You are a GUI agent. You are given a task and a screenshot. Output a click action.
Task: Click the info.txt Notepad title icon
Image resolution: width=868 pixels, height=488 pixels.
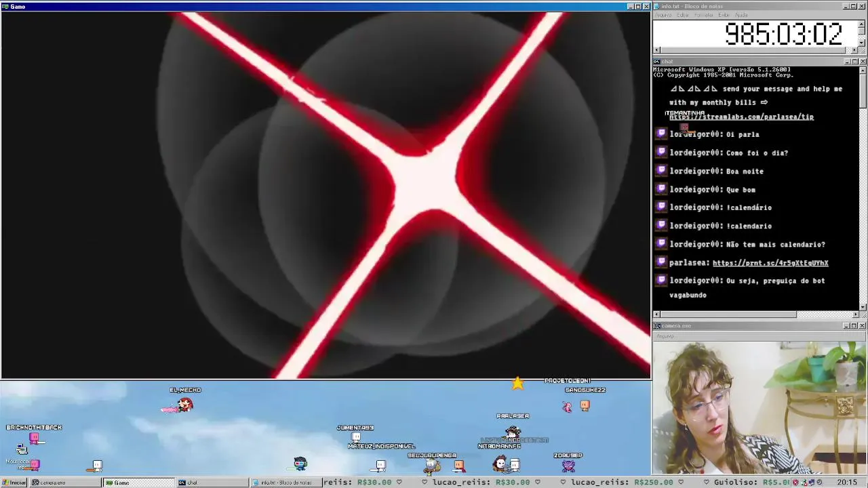pyautogui.click(x=657, y=6)
